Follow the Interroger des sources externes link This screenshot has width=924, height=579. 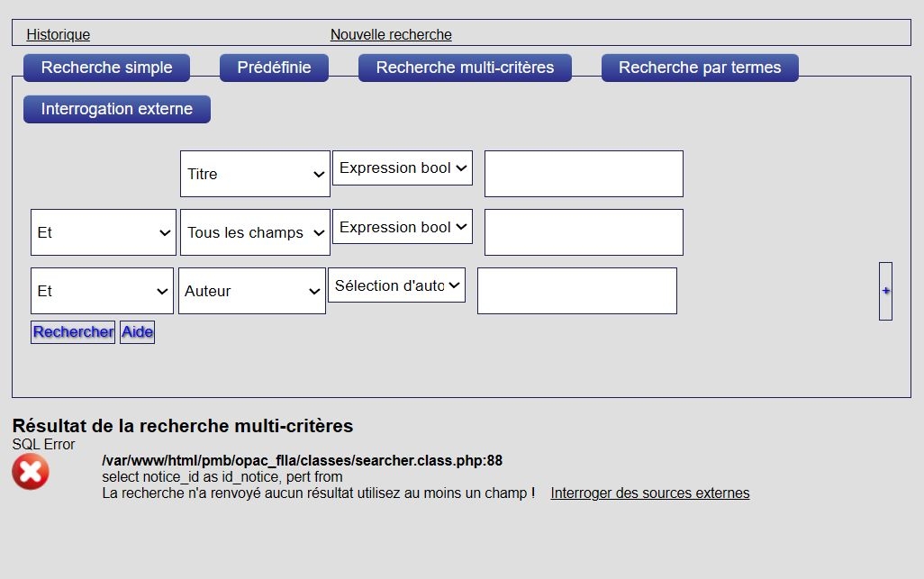(x=649, y=493)
